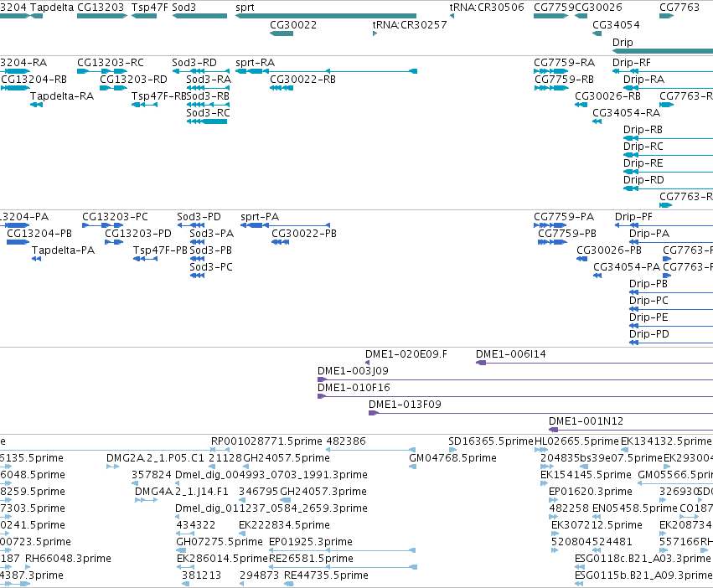Select transcript CG13203-RC
Viewport: 713px width, 588px height.
tap(102, 71)
